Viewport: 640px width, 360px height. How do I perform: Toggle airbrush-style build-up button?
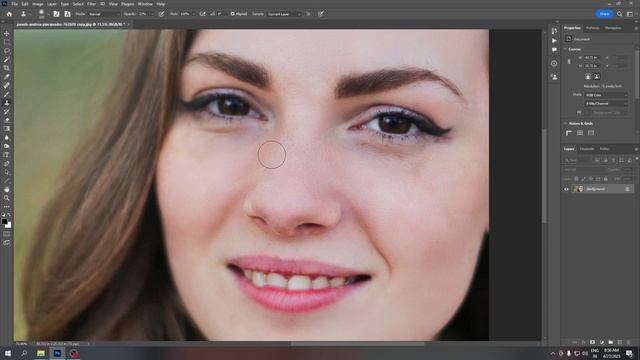202,14
